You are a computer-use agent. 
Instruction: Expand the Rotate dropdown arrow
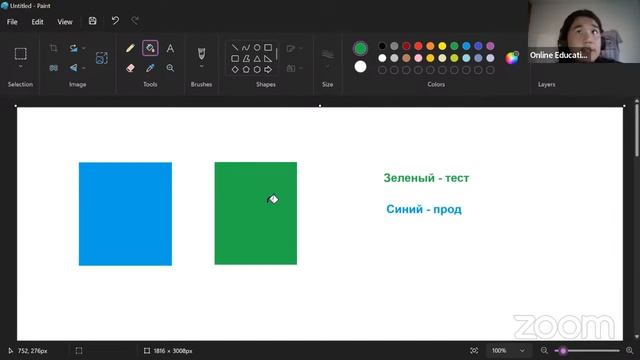click(84, 48)
